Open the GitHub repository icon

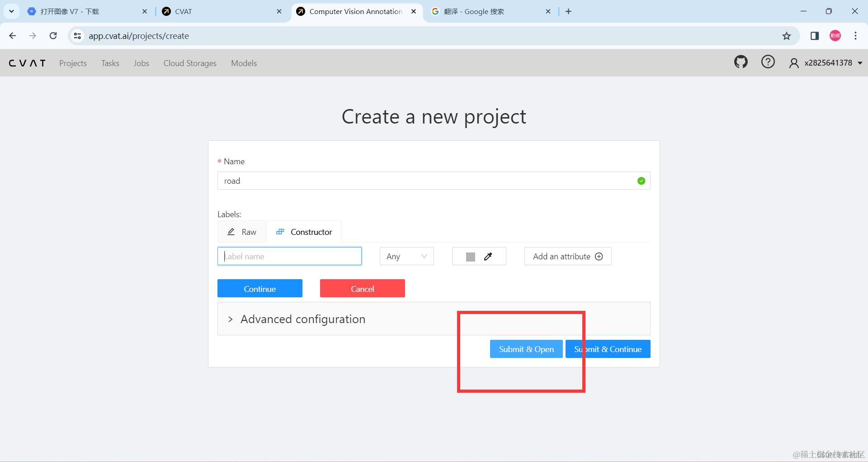coord(741,62)
